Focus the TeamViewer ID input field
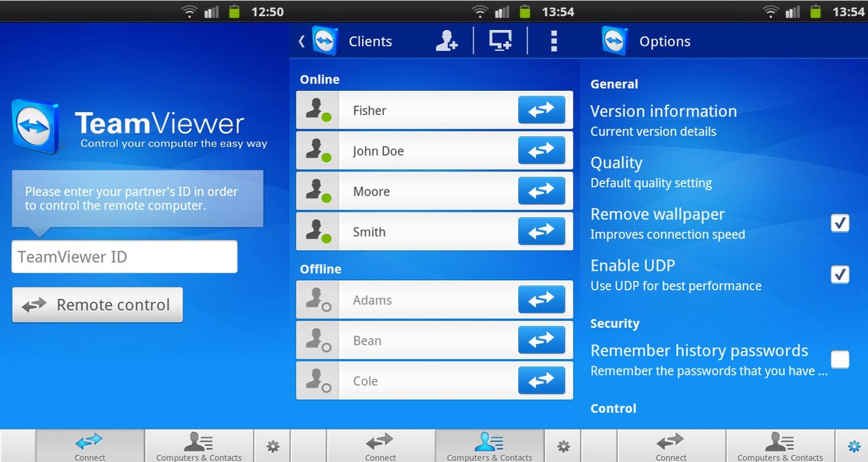 [124, 256]
